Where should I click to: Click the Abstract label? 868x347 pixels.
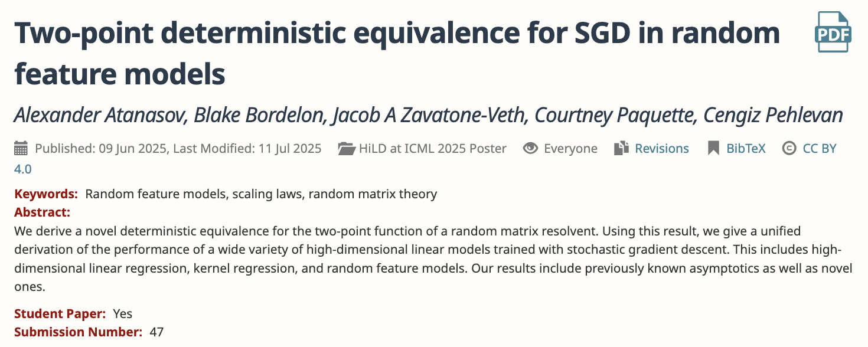[x=42, y=212]
